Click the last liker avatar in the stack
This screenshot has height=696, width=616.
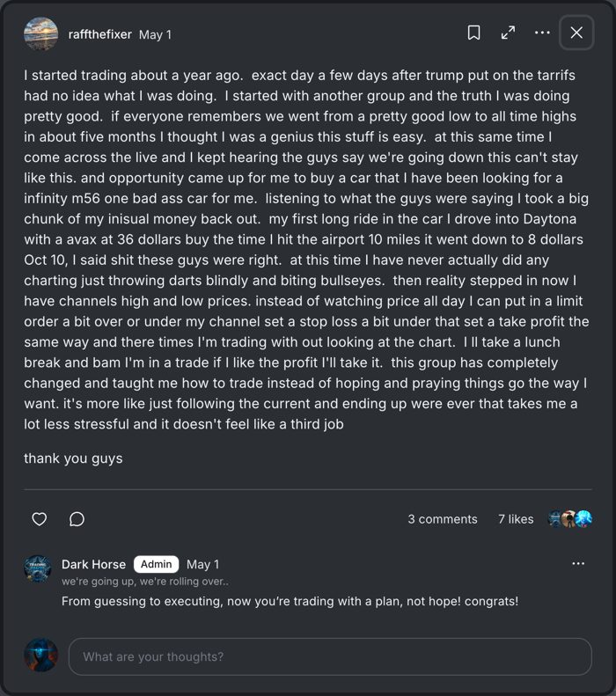click(584, 518)
